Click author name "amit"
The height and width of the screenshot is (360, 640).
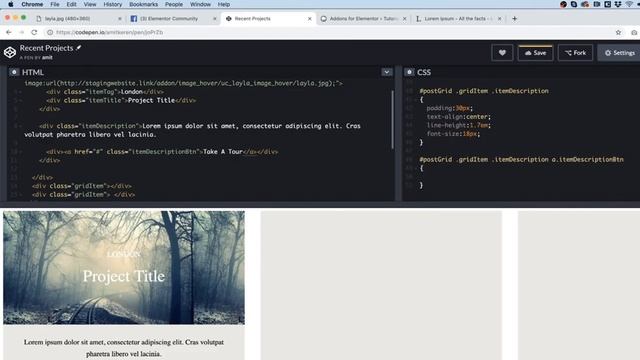[47, 58]
